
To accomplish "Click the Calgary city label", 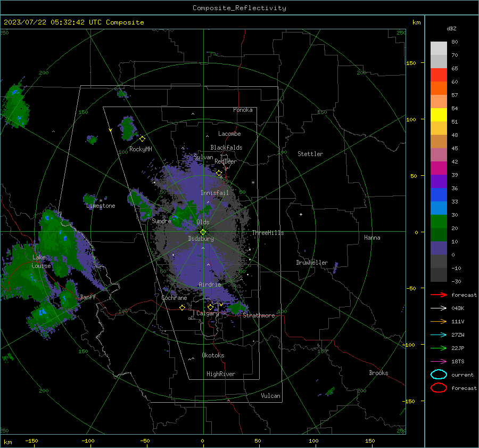I will click(x=208, y=313).
